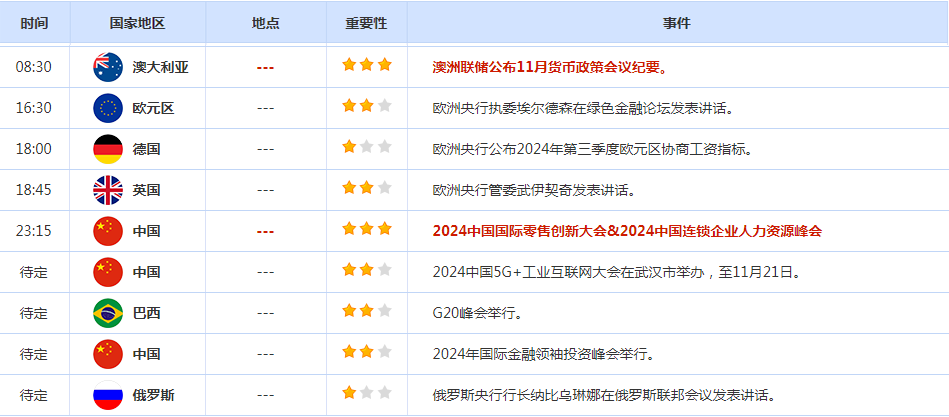Click the Australia flag icon
Viewport: 949px width, 417px height.
(108, 67)
